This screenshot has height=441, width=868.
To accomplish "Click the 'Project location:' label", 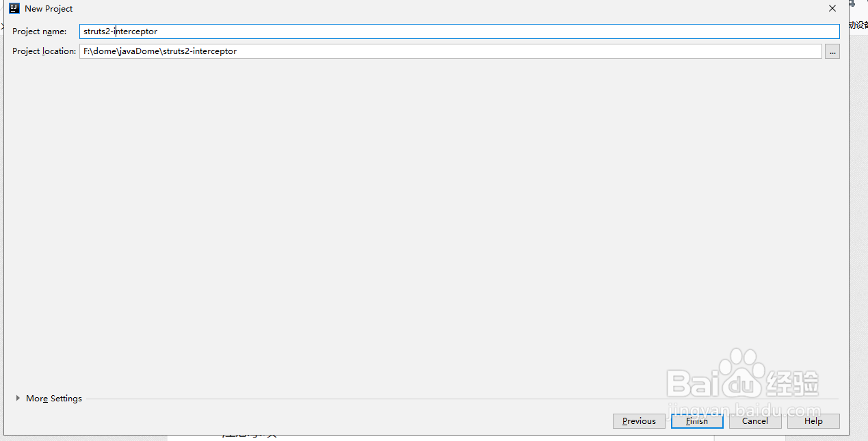I will click(x=44, y=51).
